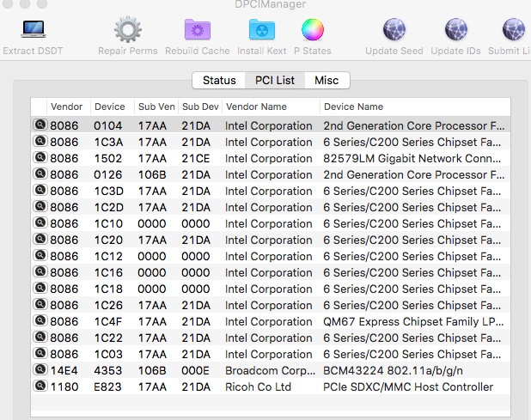Open Install Kext tool
Viewport: 531px width, 420px height.
tap(261, 31)
